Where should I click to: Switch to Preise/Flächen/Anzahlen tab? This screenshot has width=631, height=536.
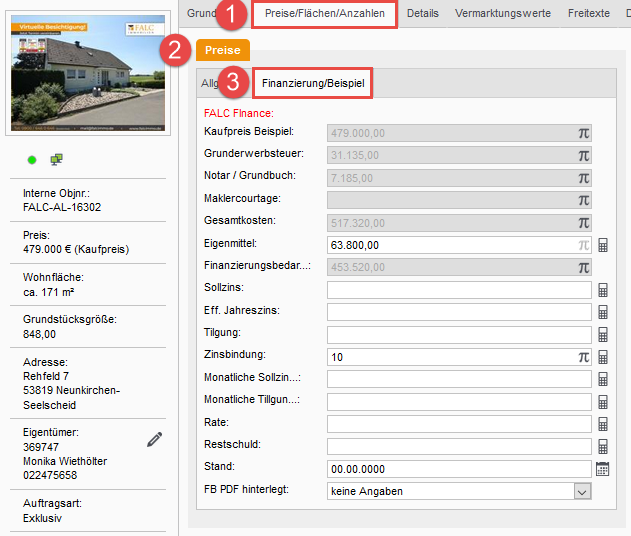tap(324, 13)
